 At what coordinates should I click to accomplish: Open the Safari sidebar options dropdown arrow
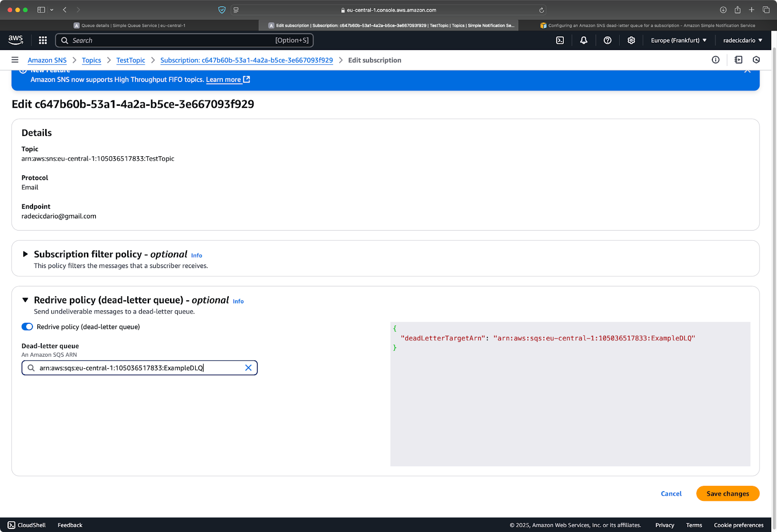click(x=51, y=10)
